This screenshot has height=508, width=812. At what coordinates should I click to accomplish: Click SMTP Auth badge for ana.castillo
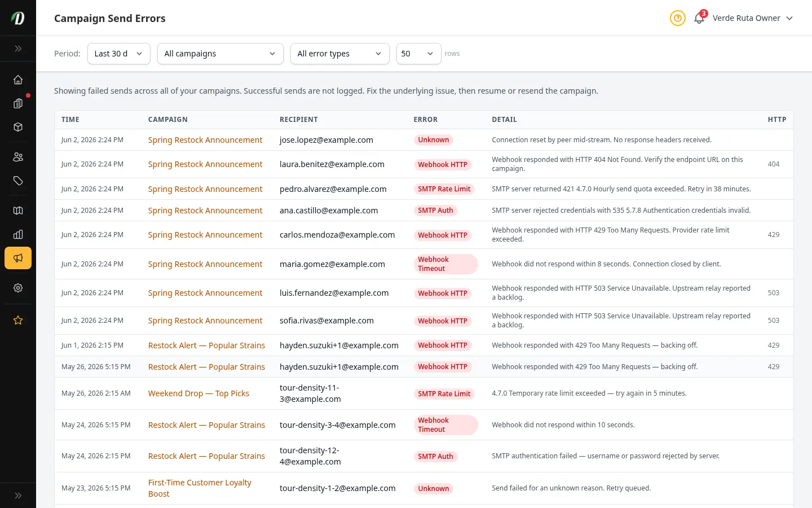[x=435, y=211]
